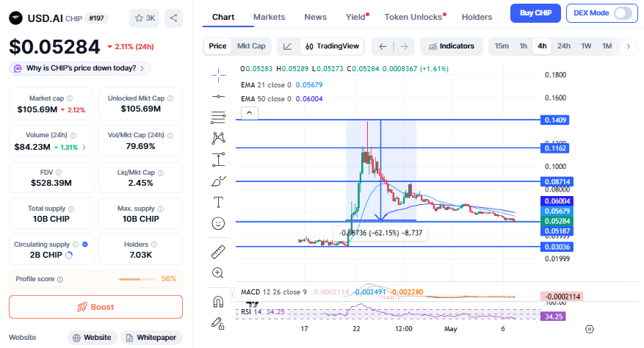
Task: Toggle lock all drawings tool
Action: click(218, 324)
